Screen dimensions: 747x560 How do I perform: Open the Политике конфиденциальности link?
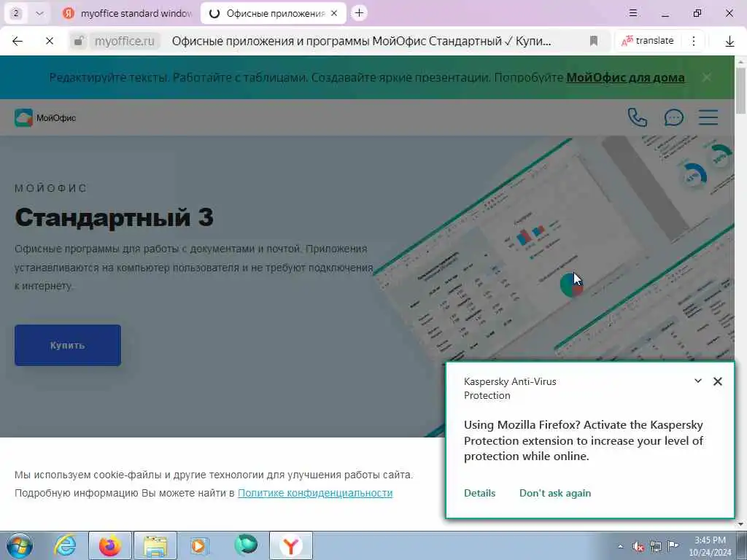click(x=315, y=493)
